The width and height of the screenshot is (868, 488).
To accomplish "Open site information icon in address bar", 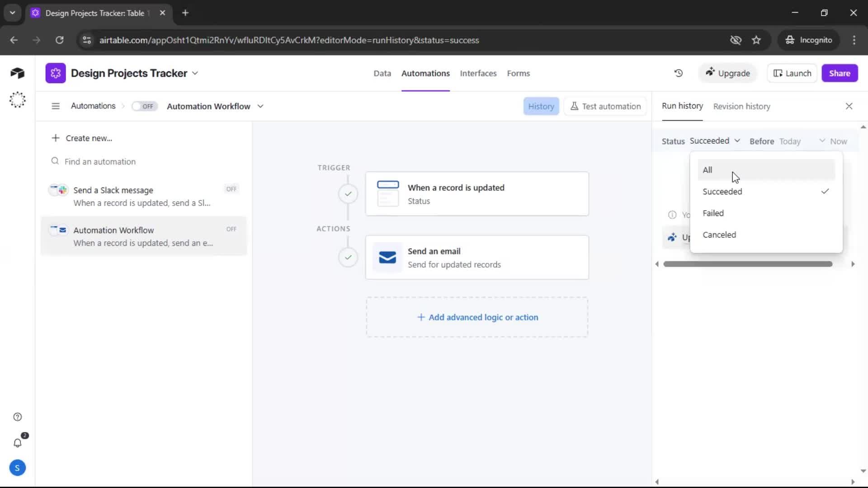I will (87, 40).
